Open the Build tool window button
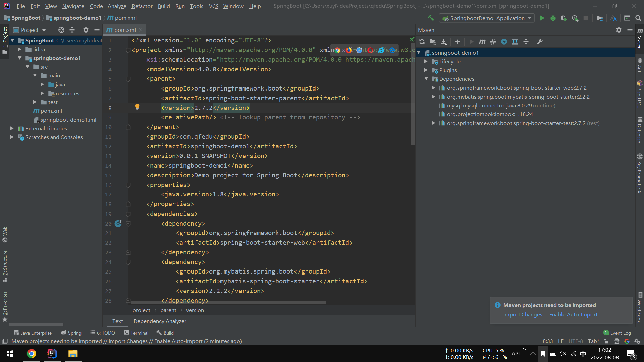The image size is (644, 362). (165, 333)
